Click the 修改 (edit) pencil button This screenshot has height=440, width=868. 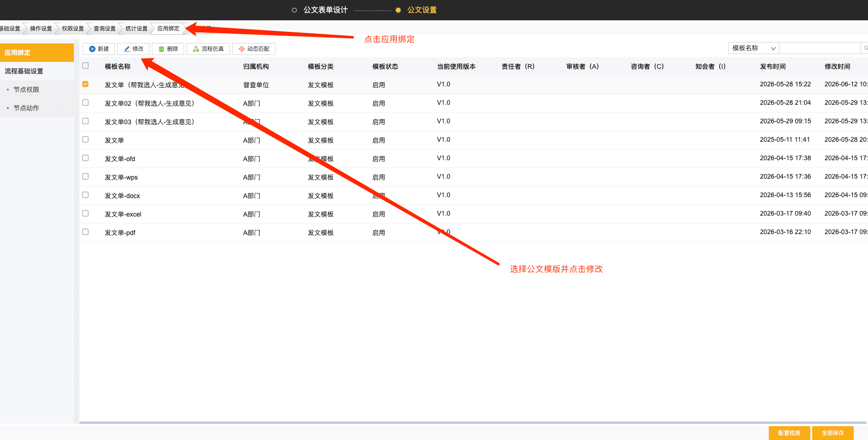pos(133,49)
